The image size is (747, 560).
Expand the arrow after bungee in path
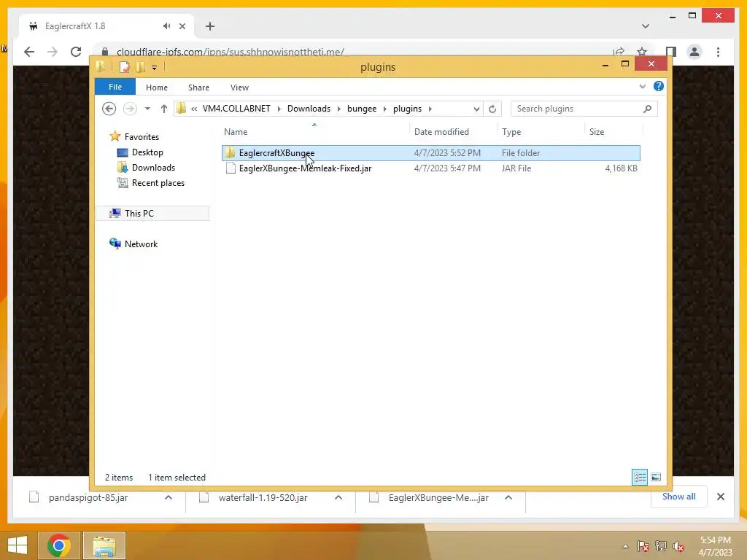click(x=384, y=109)
